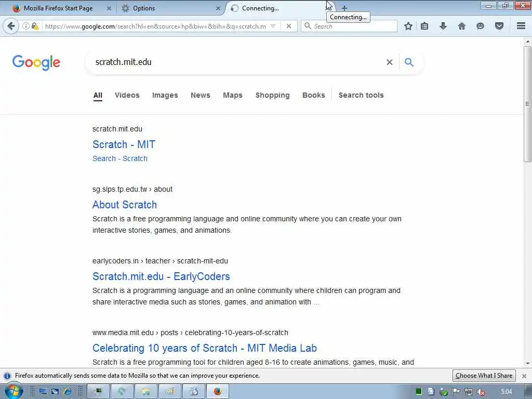Switch to Shopping results
This screenshot has height=399, width=532.
click(x=272, y=96)
